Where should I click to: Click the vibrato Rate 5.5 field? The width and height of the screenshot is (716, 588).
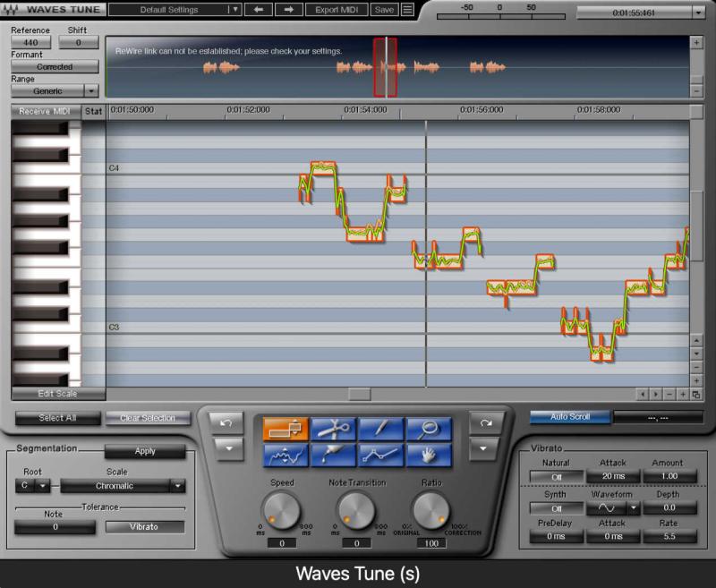coord(669,536)
